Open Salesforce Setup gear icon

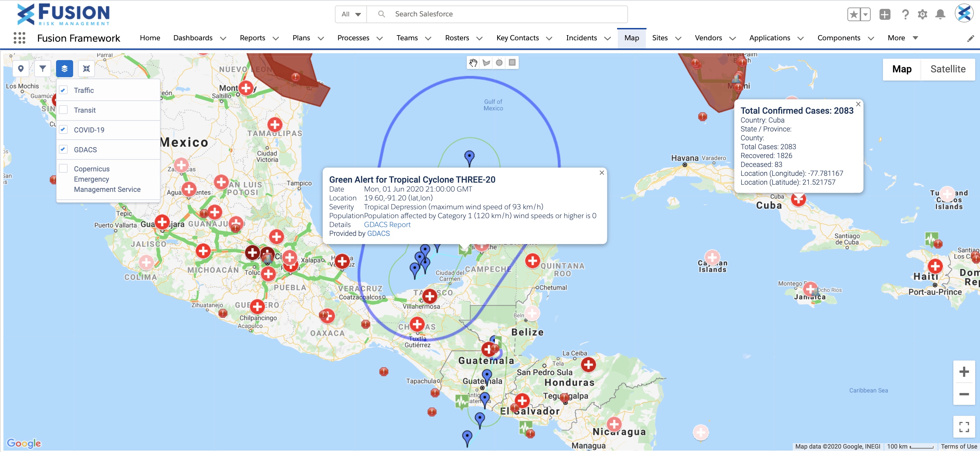pos(922,14)
